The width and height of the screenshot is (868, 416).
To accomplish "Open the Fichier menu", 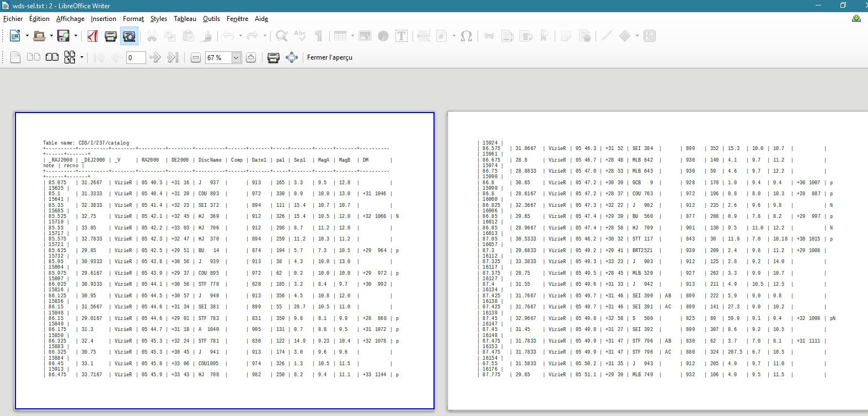I will click(13, 19).
